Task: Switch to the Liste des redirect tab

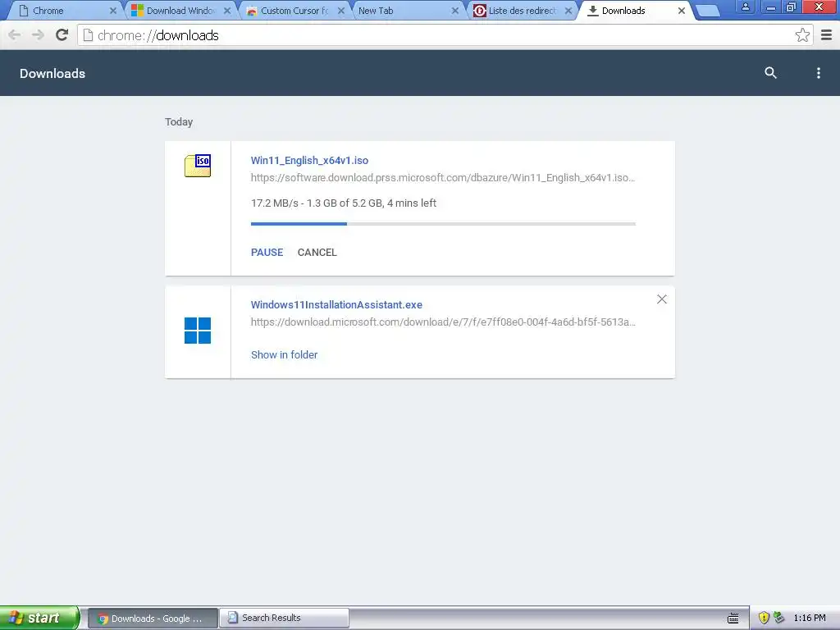Action: coord(522,11)
